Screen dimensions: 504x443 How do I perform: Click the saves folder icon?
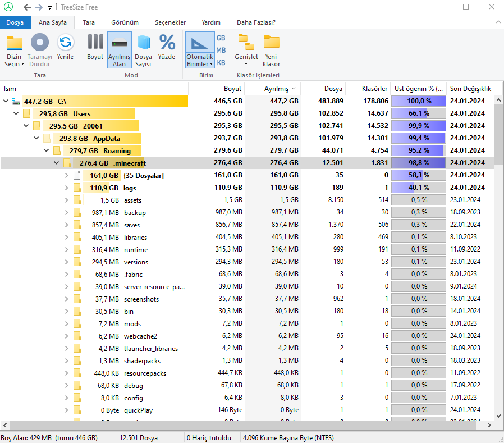(77, 225)
